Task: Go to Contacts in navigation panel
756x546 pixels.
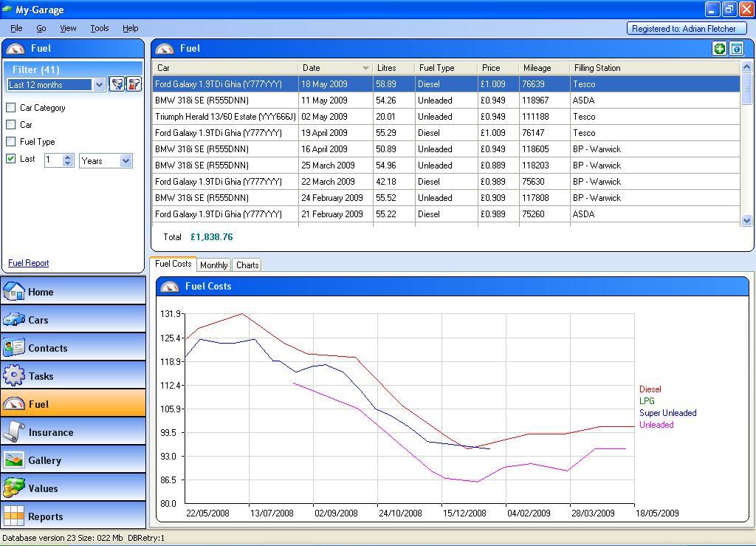Action: [x=73, y=348]
